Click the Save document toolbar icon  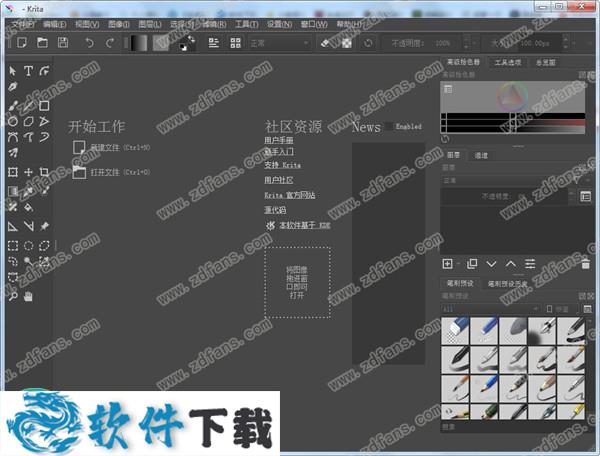tap(63, 42)
